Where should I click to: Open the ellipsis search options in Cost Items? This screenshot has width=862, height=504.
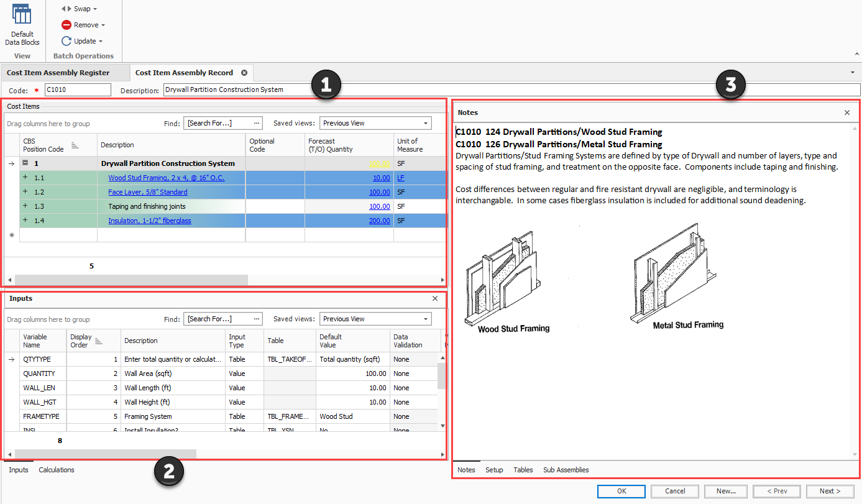[x=257, y=122]
